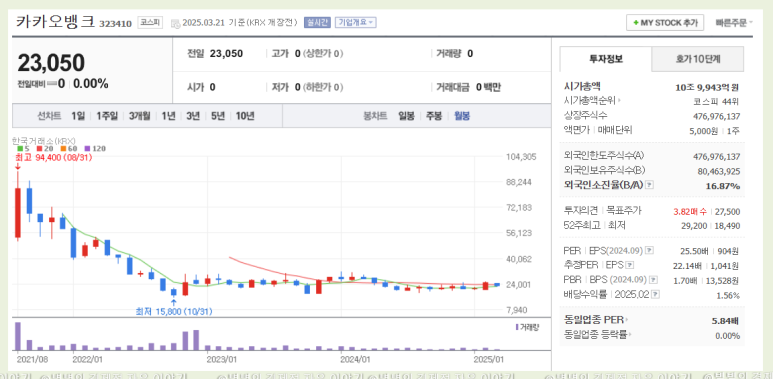The image size is (773, 379).
Task: Click the current price 23,050
Action: (51, 63)
